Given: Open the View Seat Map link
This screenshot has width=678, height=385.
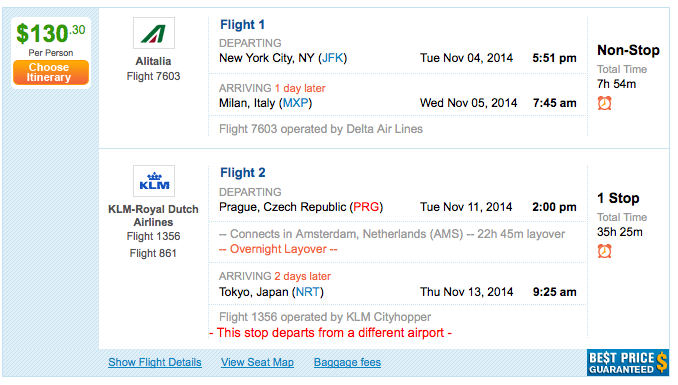Looking at the screenshot, I should pos(257,362).
